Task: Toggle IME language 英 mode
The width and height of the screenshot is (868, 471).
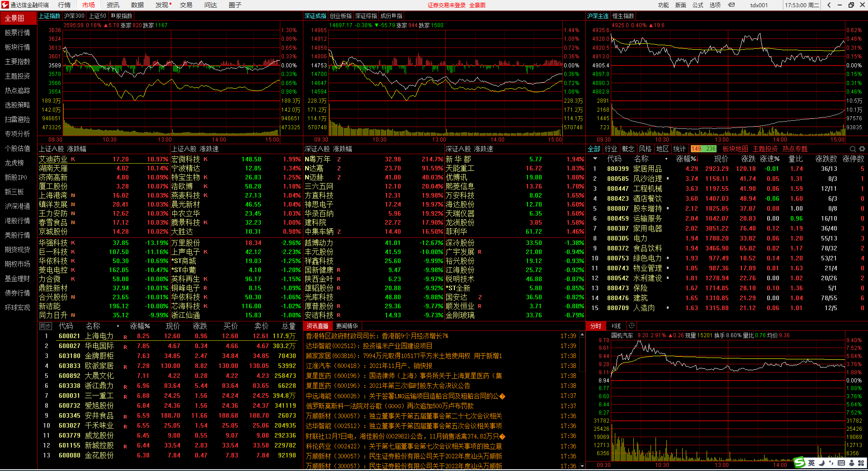Action: pyautogui.click(x=811, y=463)
